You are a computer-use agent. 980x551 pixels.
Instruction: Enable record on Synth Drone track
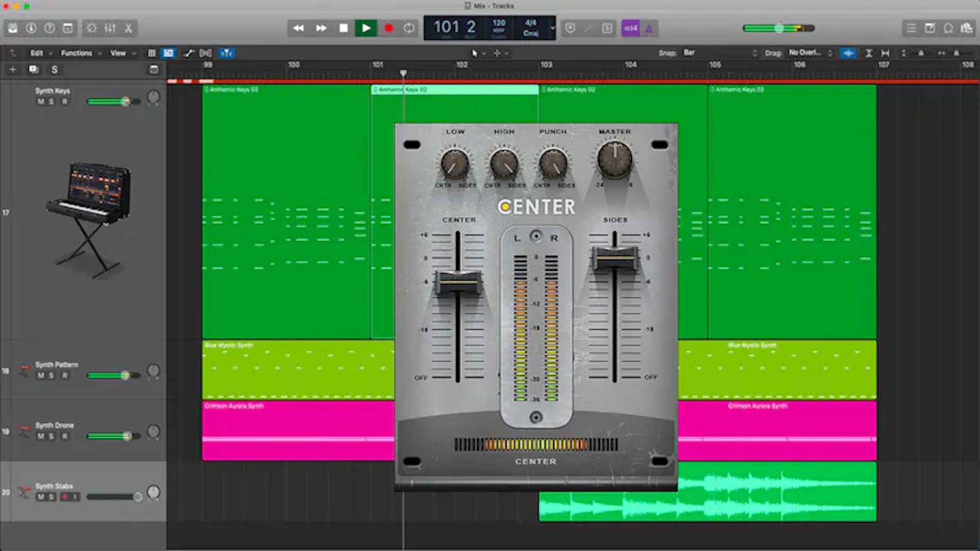pos(65,436)
